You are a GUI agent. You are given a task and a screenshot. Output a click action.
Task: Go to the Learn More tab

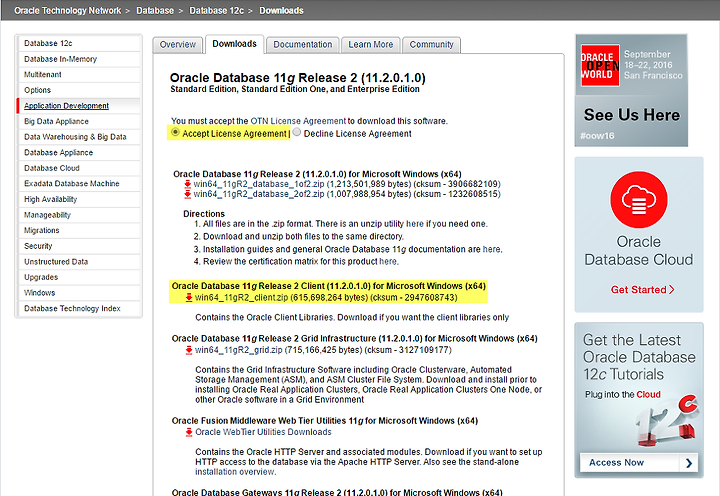coord(371,45)
